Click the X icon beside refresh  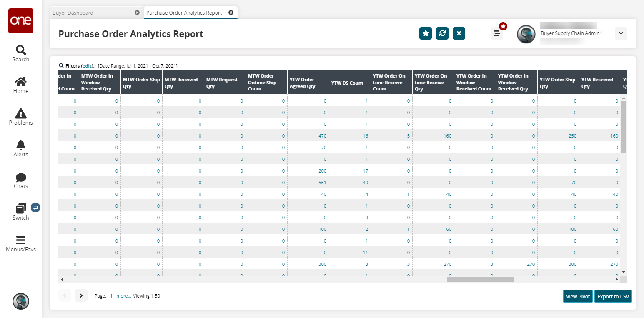coord(459,33)
